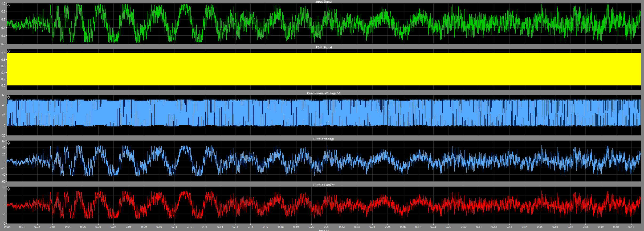Select the Input Signal plot title
This screenshot has height=231, width=644.
tap(324, 2)
